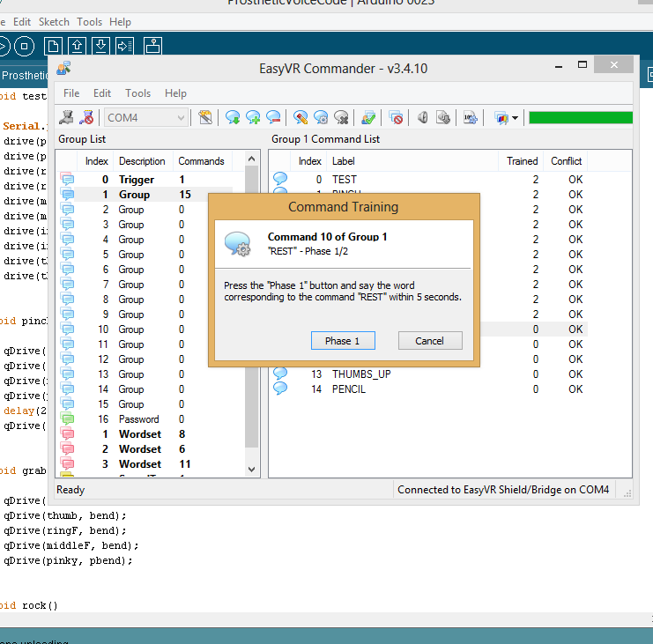Click the Prosthetic sketch tab in Arduino

(x=24, y=76)
